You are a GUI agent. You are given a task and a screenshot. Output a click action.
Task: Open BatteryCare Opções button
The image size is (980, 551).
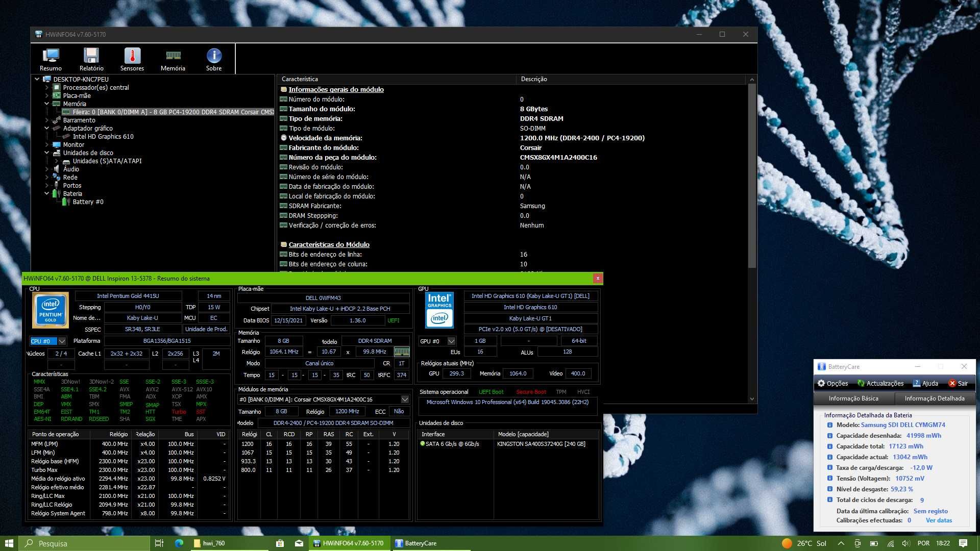coord(832,383)
